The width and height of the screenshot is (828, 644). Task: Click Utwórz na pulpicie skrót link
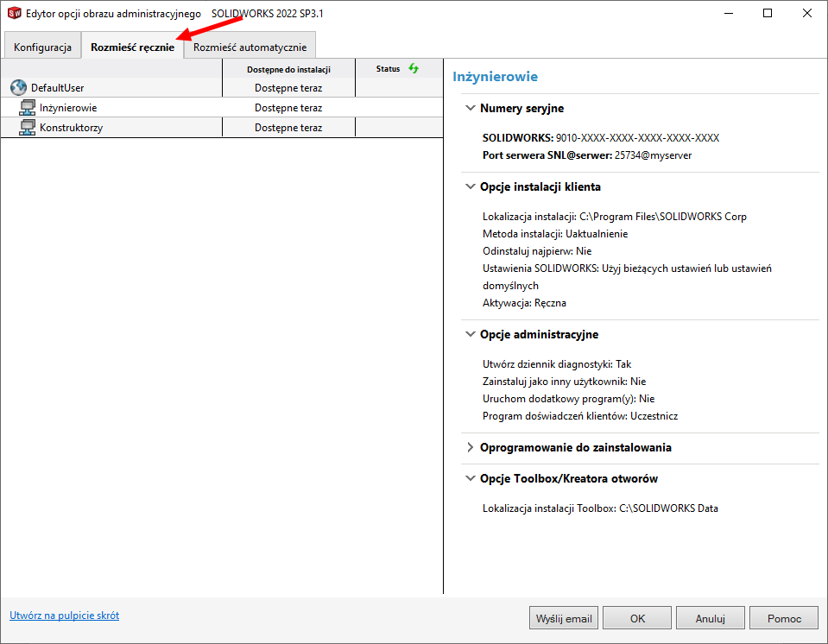64,616
